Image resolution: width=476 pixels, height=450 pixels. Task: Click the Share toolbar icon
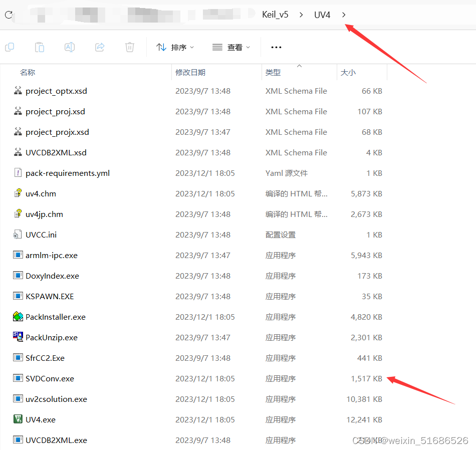(100, 47)
